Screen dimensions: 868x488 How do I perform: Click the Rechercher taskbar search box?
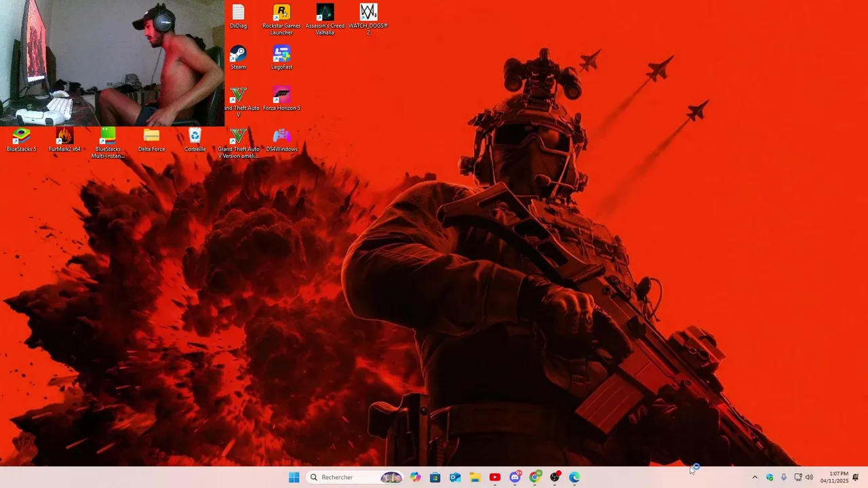click(x=355, y=477)
